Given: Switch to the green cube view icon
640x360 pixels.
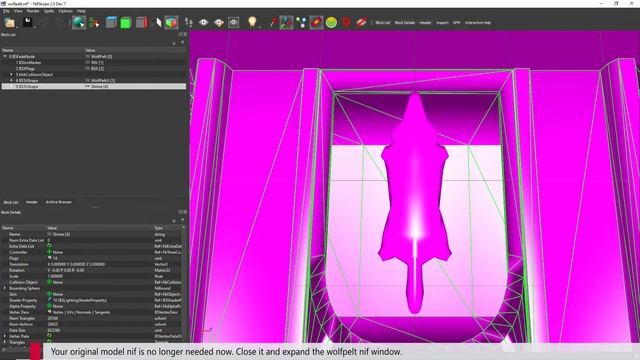Looking at the screenshot, I should (x=126, y=22).
